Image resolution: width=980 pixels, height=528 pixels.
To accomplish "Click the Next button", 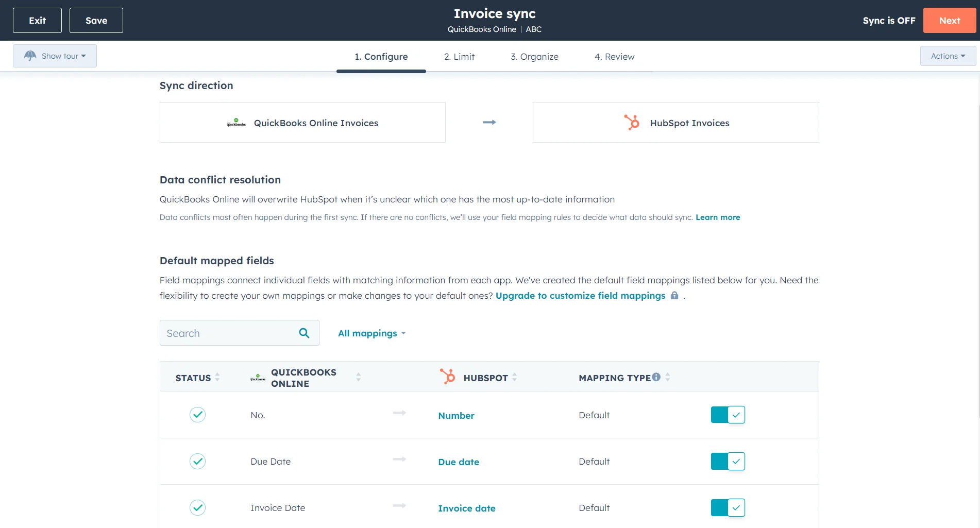I will [x=950, y=20].
